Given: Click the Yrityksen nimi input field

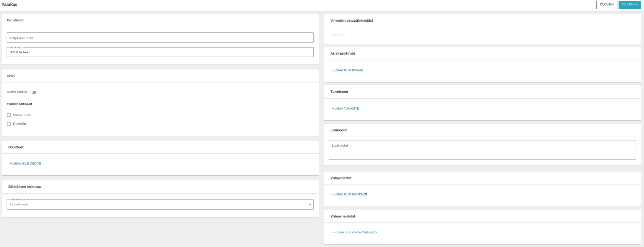Looking at the screenshot, I should click(160, 37).
